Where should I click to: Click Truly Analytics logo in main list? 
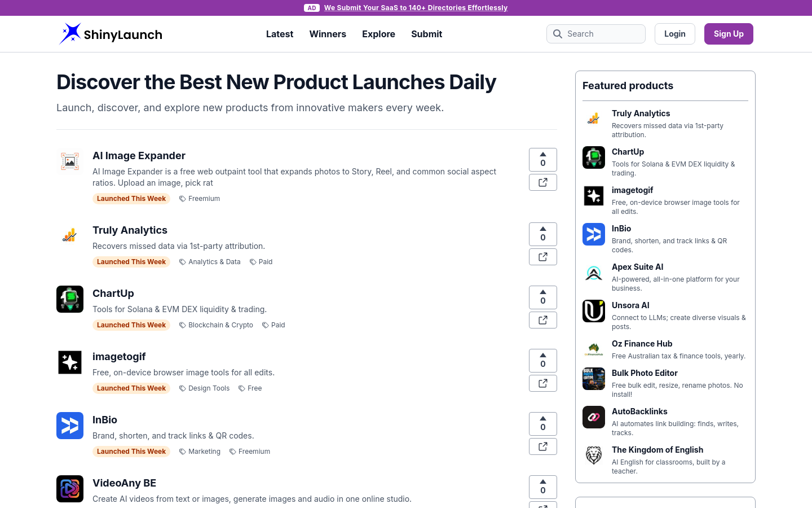coord(70,236)
